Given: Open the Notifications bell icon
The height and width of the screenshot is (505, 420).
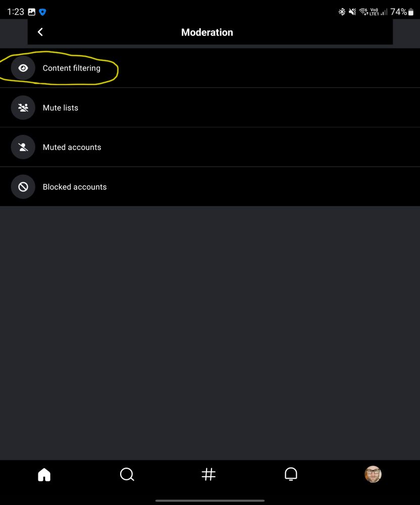Looking at the screenshot, I should click(x=291, y=474).
